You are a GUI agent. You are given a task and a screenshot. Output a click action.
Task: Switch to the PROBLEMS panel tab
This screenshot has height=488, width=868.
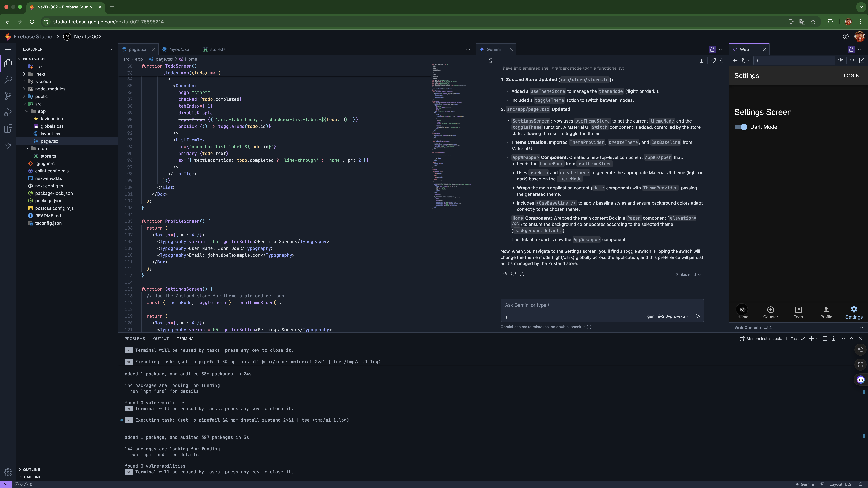pyautogui.click(x=135, y=339)
